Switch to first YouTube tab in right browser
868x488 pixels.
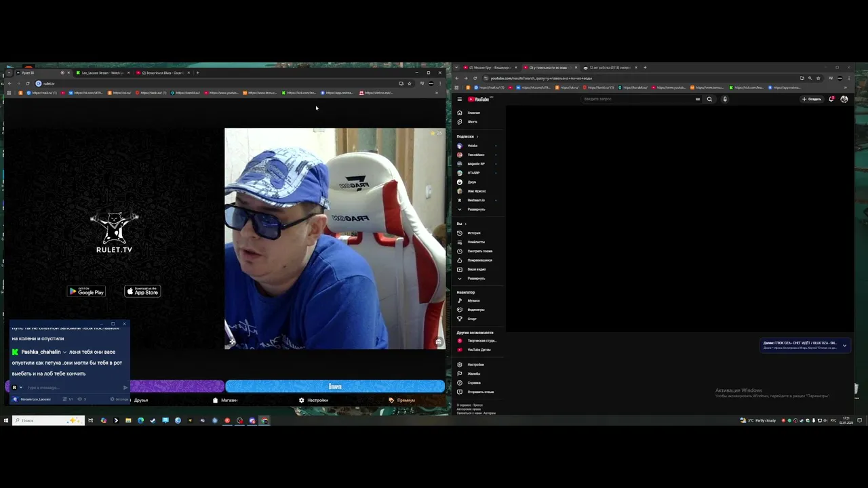490,68
